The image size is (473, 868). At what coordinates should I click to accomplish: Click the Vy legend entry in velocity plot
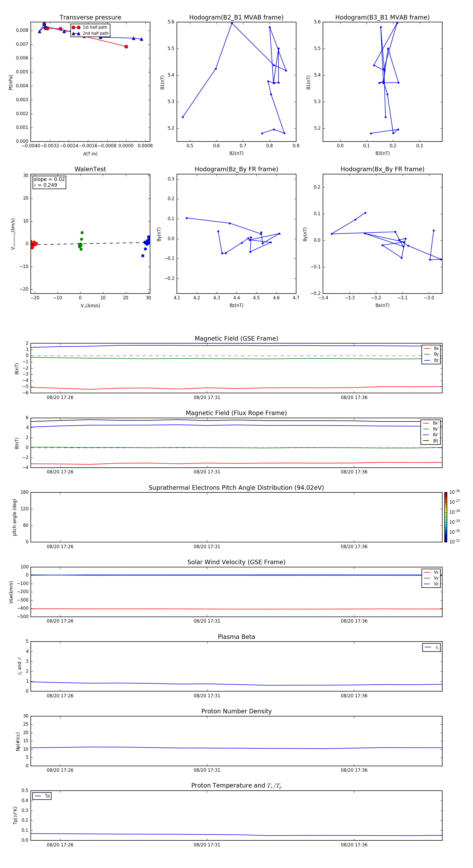click(x=431, y=578)
